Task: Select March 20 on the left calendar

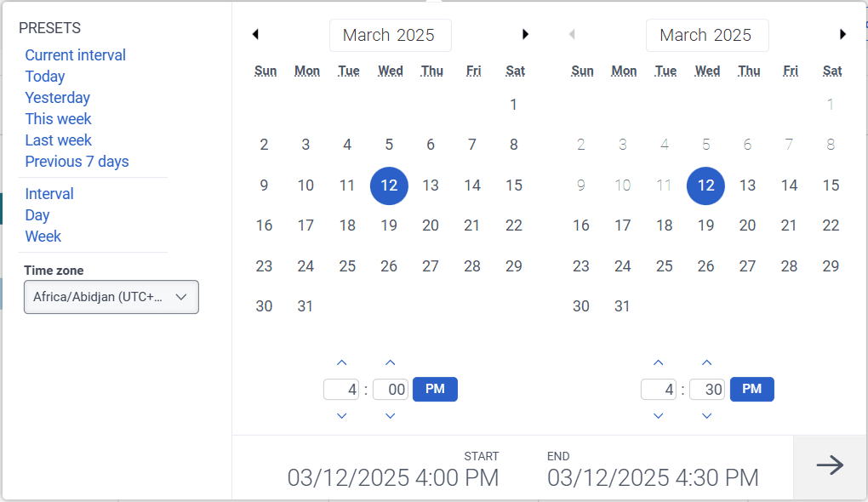Action: [431, 225]
